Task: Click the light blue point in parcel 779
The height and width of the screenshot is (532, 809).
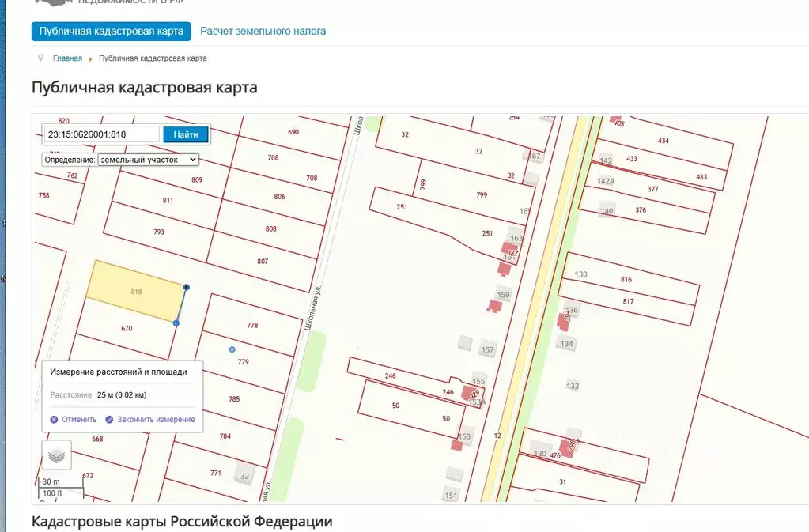Action: (232, 349)
